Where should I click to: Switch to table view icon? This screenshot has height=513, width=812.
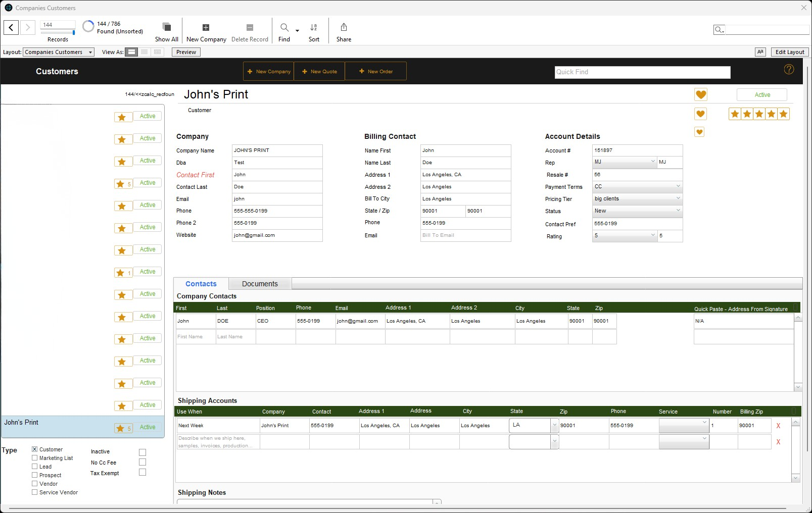click(158, 52)
